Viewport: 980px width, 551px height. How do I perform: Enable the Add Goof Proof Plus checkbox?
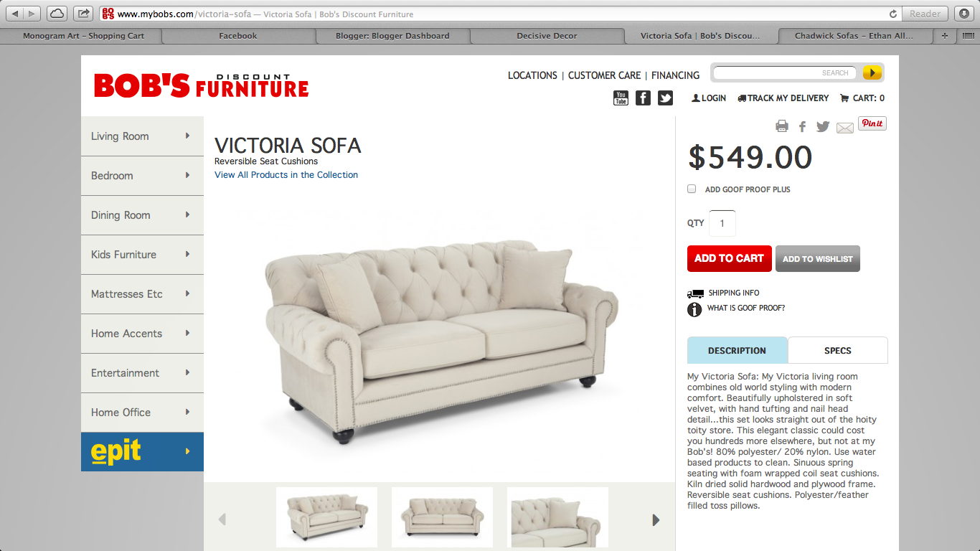tap(692, 189)
